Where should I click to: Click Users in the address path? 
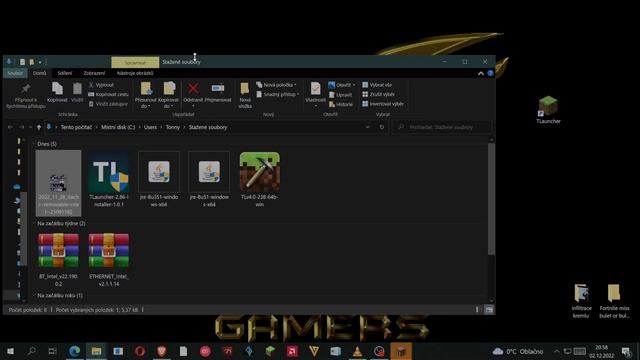point(150,127)
